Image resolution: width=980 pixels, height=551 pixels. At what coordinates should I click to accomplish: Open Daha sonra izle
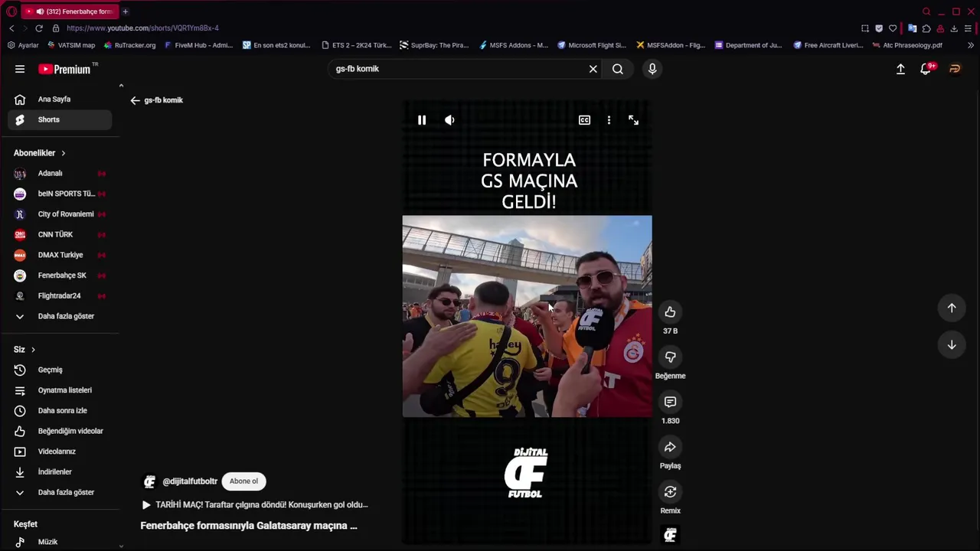pyautogui.click(x=60, y=411)
